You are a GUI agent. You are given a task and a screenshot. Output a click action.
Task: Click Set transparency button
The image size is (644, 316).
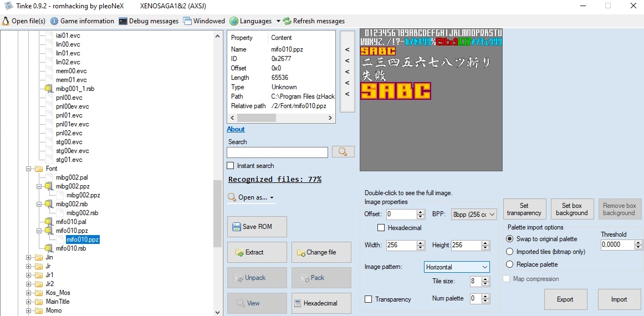524,209
